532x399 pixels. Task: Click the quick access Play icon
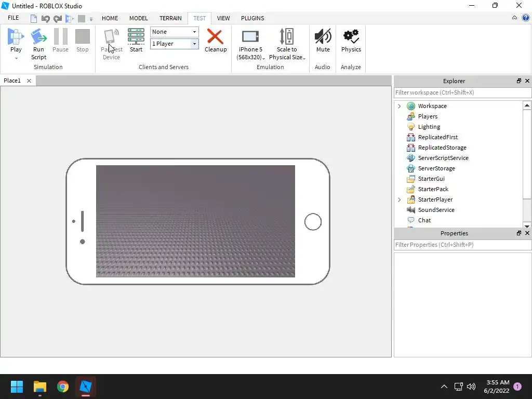click(70, 19)
